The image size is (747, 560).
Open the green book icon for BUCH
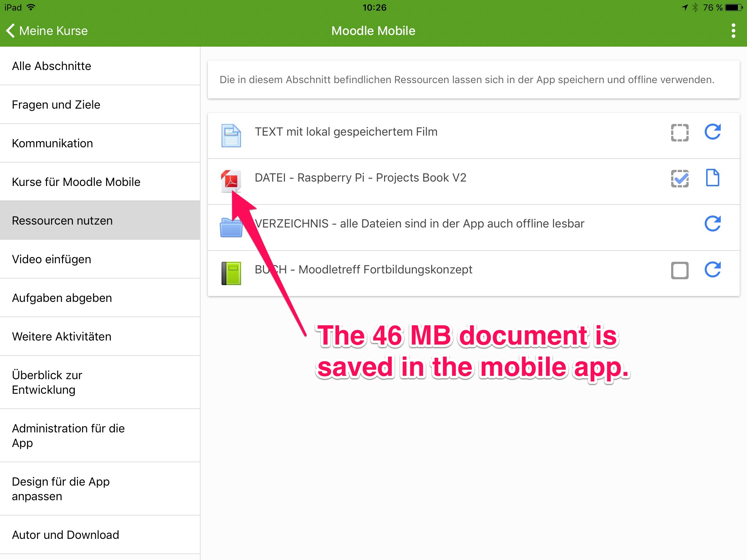(x=231, y=273)
